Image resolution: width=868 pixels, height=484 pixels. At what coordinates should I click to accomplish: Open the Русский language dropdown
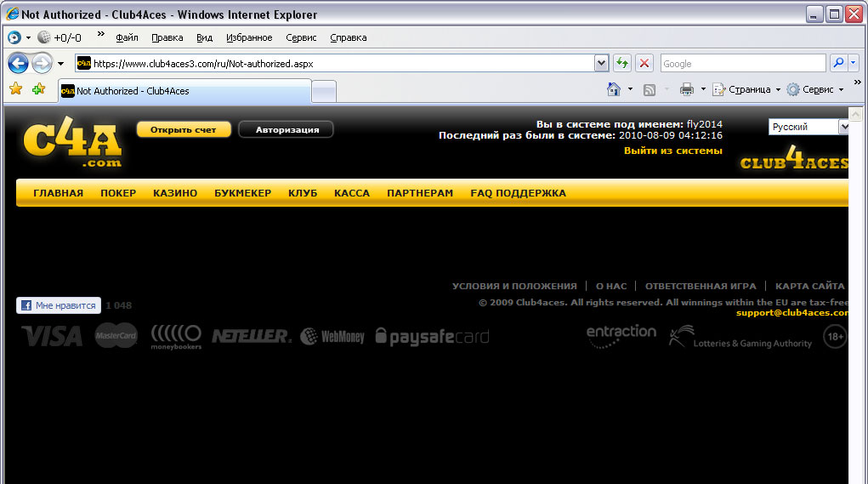(x=808, y=127)
